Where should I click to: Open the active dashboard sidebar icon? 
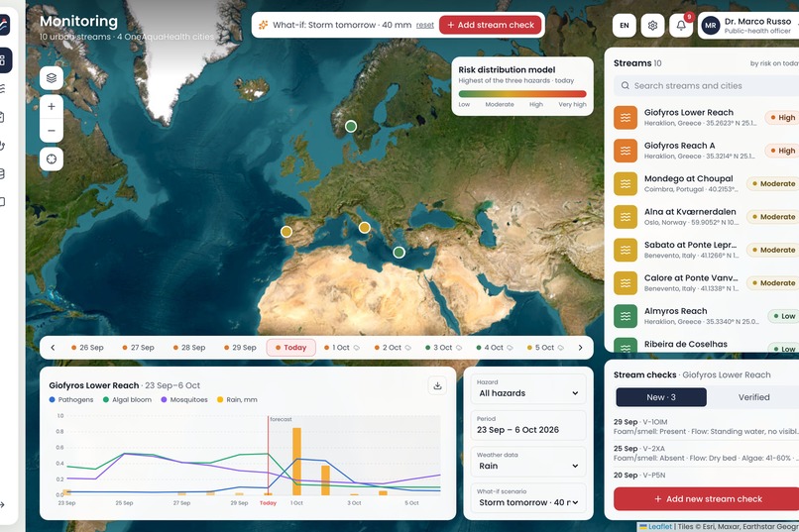[4, 60]
